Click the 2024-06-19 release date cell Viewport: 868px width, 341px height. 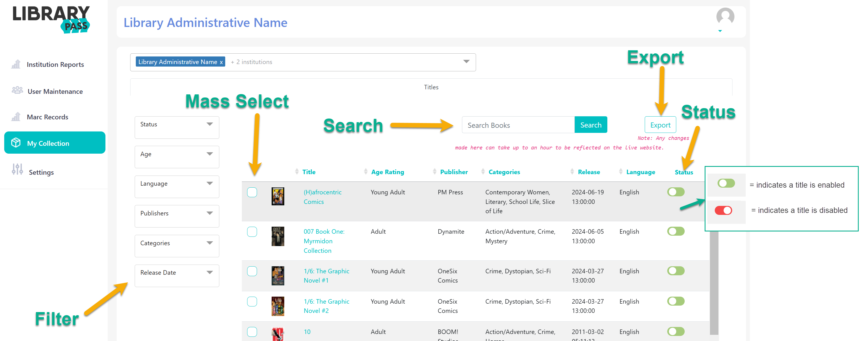click(x=587, y=197)
